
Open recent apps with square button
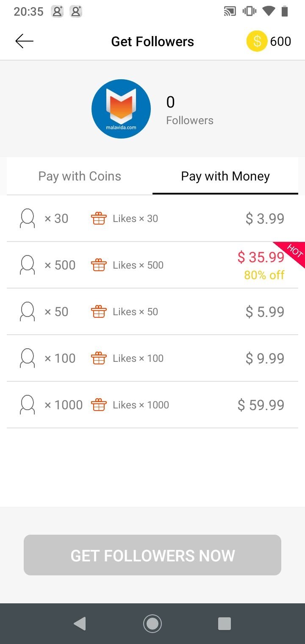click(x=225, y=624)
